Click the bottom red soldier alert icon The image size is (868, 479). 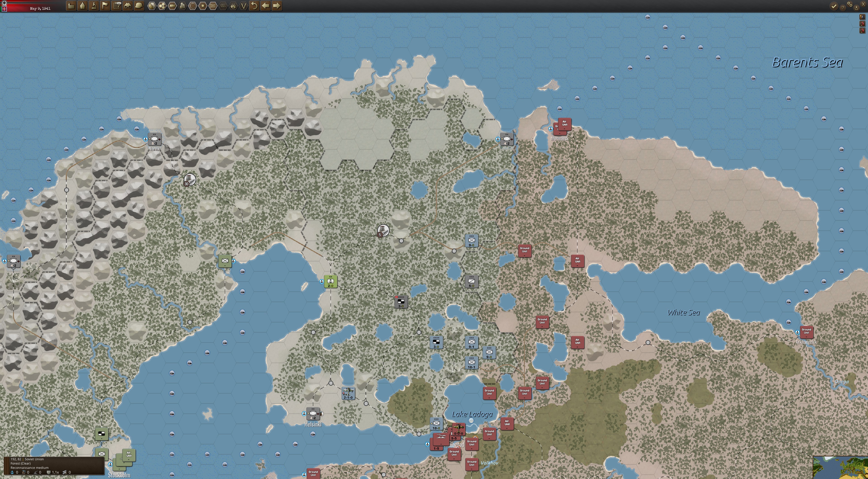[x=862, y=30]
